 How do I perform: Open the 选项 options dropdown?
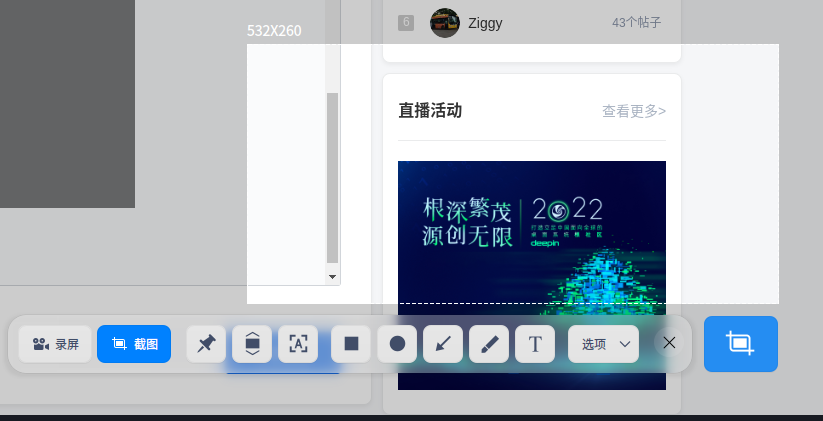[x=604, y=344]
